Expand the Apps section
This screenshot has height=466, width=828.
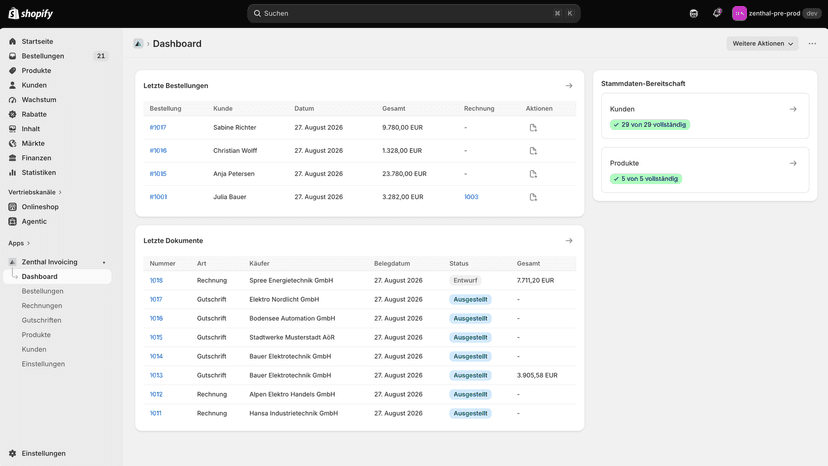coord(19,243)
